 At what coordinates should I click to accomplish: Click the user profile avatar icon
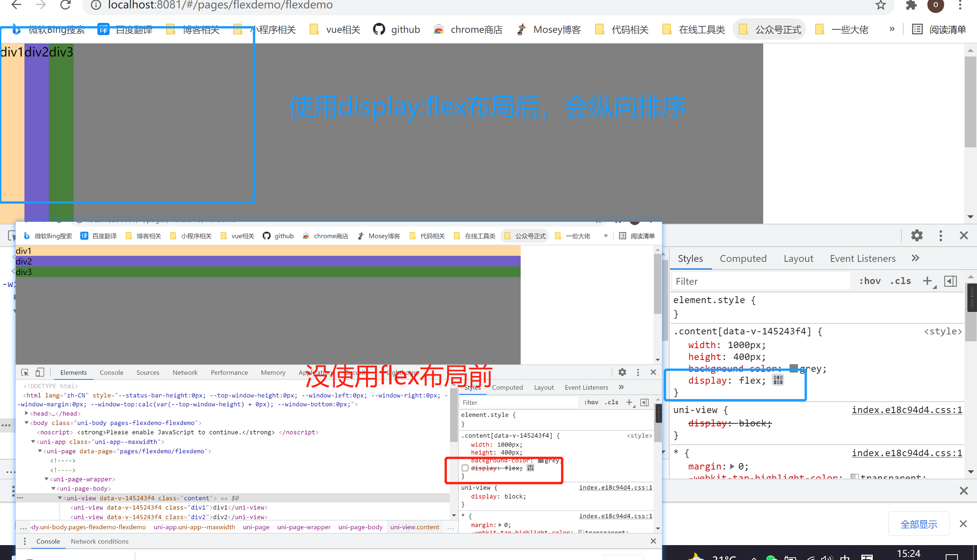(x=935, y=5)
